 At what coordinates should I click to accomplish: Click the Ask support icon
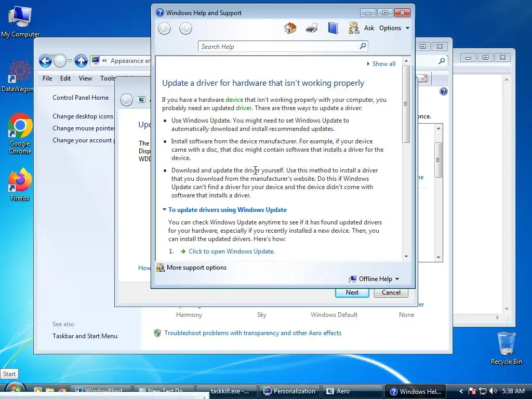pos(353,28)
